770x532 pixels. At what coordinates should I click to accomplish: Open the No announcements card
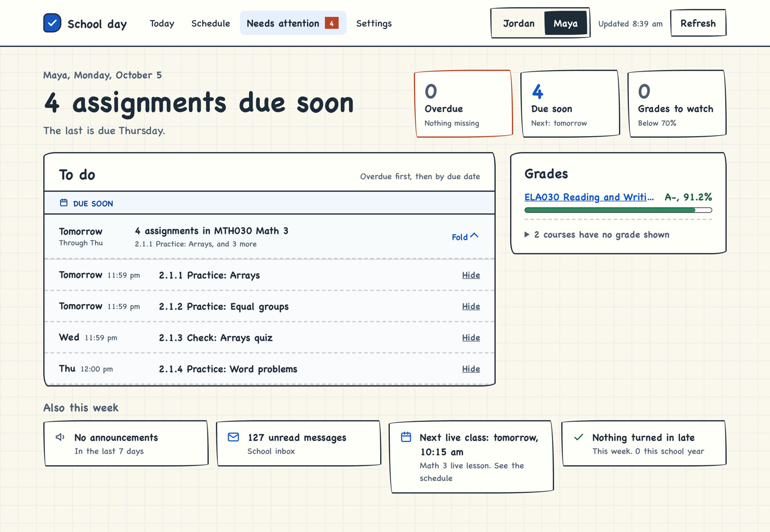tap(126, 443)
